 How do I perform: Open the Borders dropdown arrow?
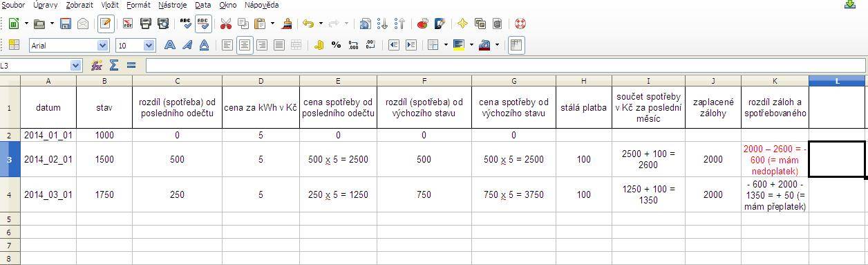pyautogui.click(x=446, y=45)
